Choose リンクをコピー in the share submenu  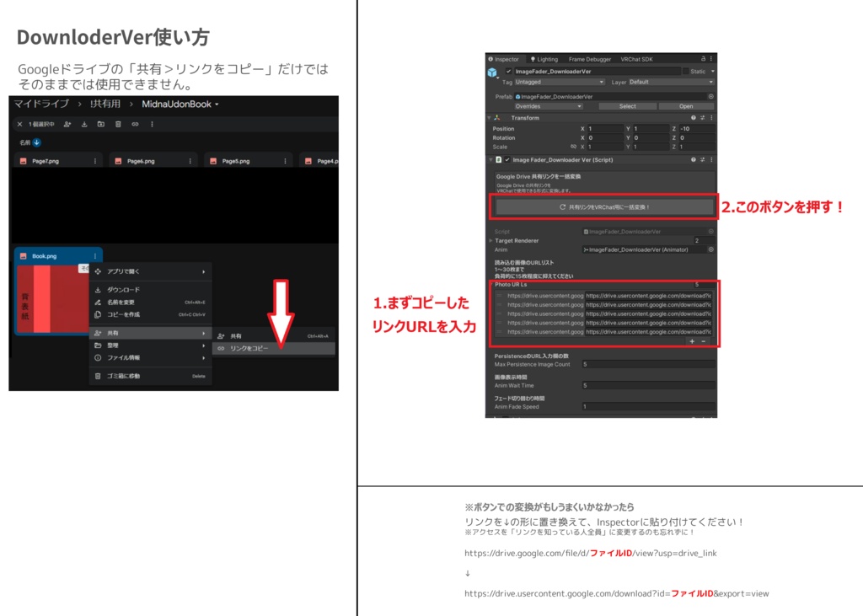click(274, 349)
